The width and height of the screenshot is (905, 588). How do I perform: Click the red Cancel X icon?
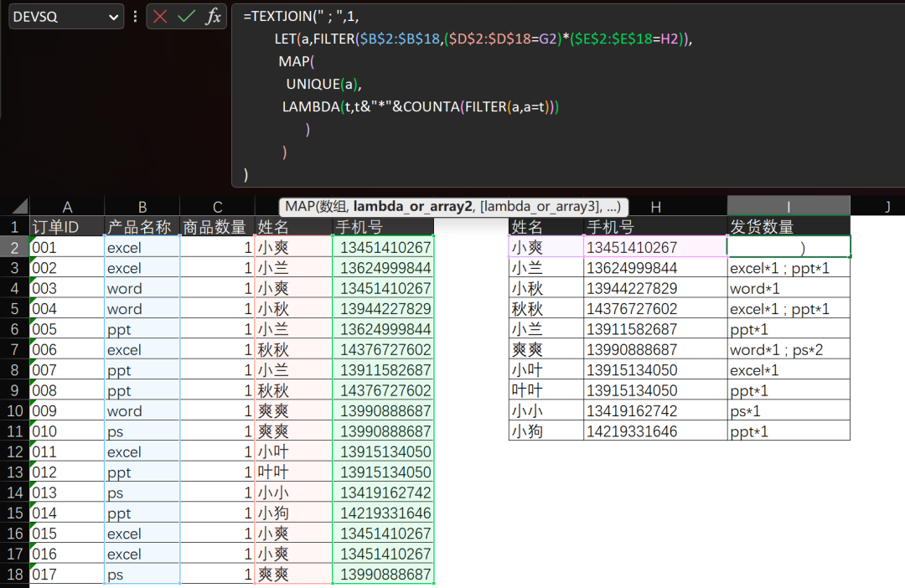[x=160, y=16]
